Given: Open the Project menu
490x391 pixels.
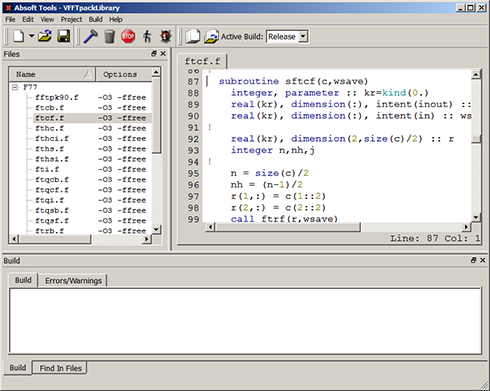Looking at the screenshot, I should pos(71,19).
